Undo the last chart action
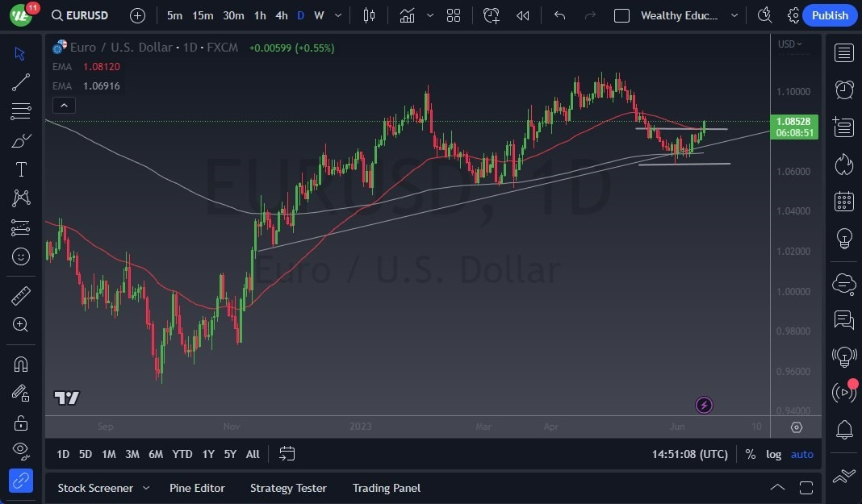Image resolution: width=862 pixels, height=504 pixels. point(559,15)
